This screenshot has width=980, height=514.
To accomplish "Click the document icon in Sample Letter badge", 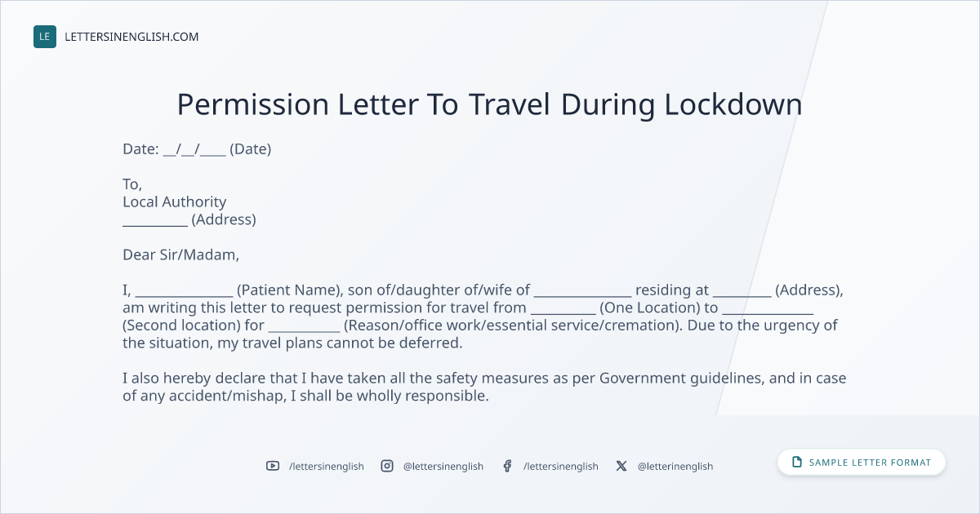I will click(x=797, y=462).
